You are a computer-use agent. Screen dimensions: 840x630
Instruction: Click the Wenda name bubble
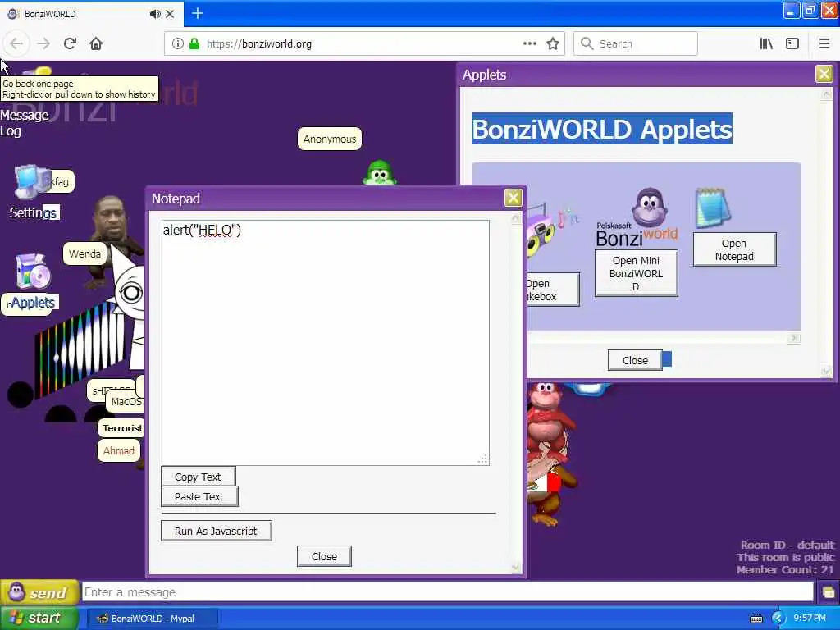(84, 254)
